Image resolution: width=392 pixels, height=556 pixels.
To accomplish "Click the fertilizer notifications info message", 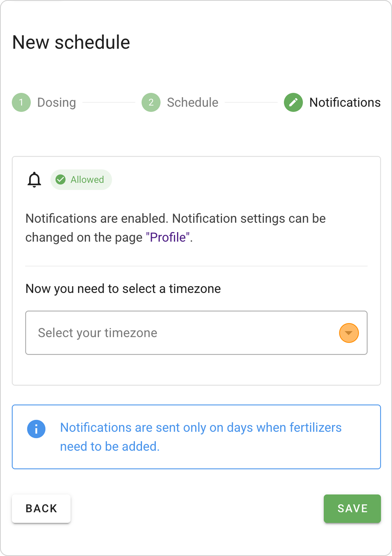I will tap(201, 437).
